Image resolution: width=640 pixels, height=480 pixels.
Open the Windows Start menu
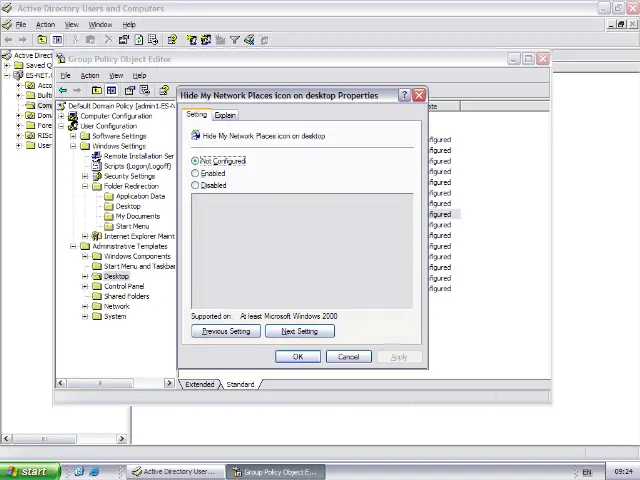tap(30, 471)
